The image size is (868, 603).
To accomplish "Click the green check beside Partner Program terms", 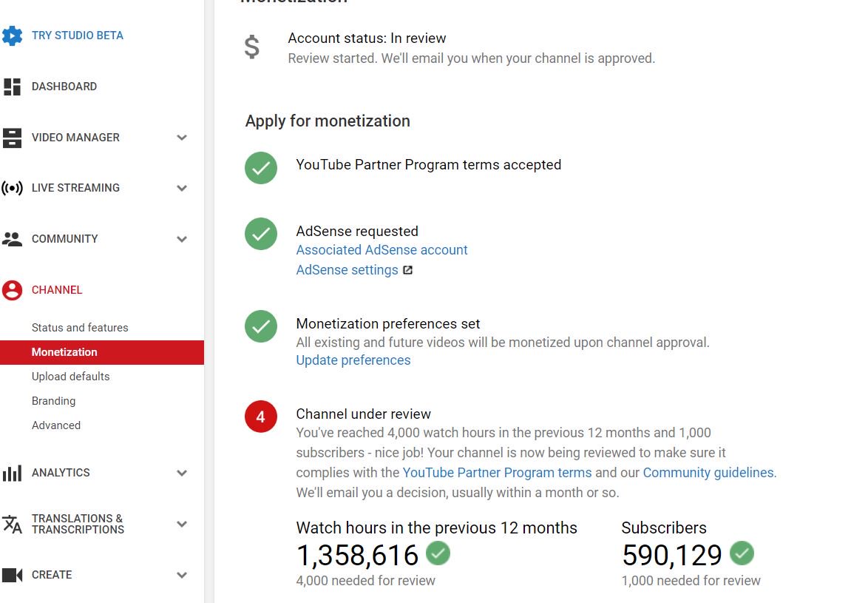I will click(261, 168).
